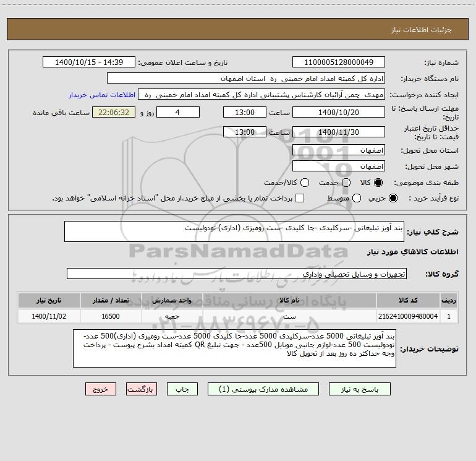Click the delivery city field اصفهان

[339, 166]
